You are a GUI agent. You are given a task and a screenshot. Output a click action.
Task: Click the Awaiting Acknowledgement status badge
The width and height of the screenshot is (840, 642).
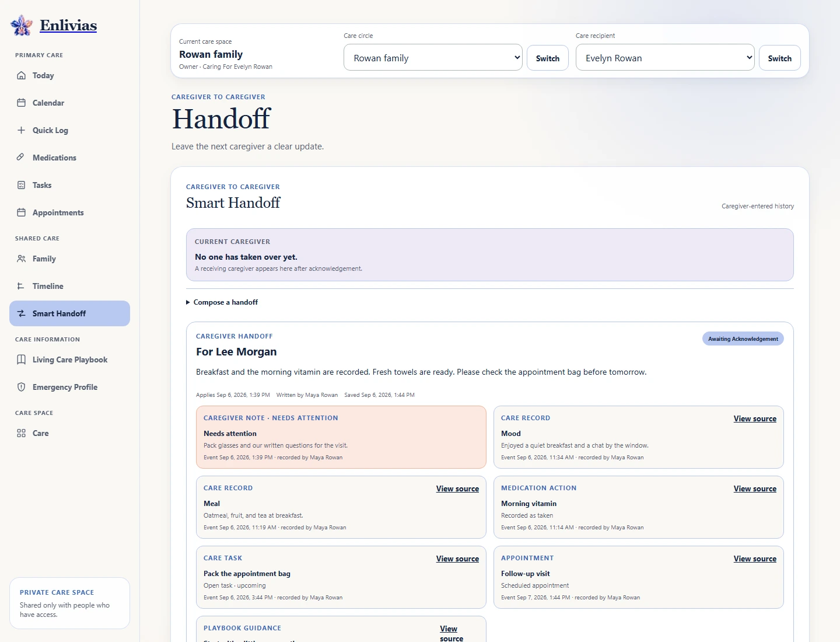click(743, 339)
